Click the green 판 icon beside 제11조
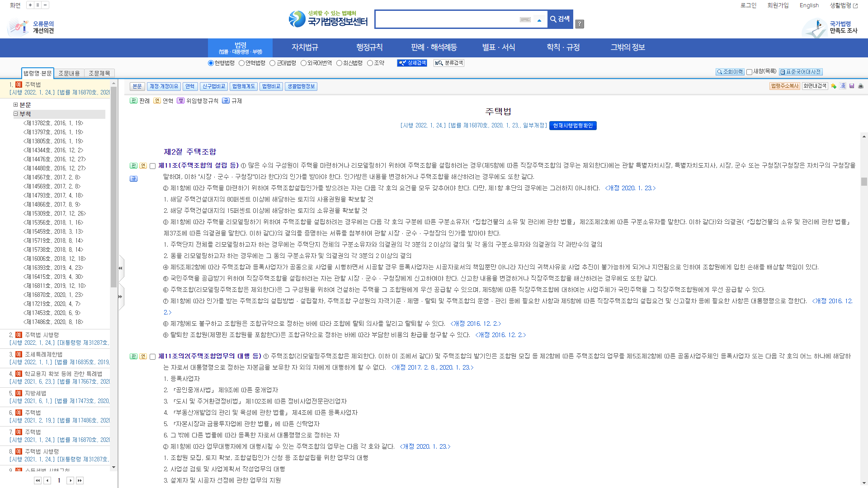The image size is (868, 488). tap(133, 166)
